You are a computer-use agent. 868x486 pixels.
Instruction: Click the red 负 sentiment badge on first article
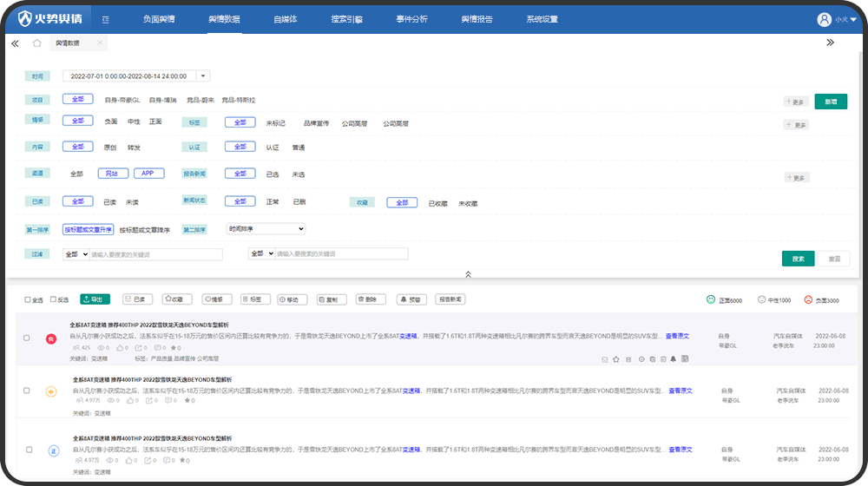51,338
